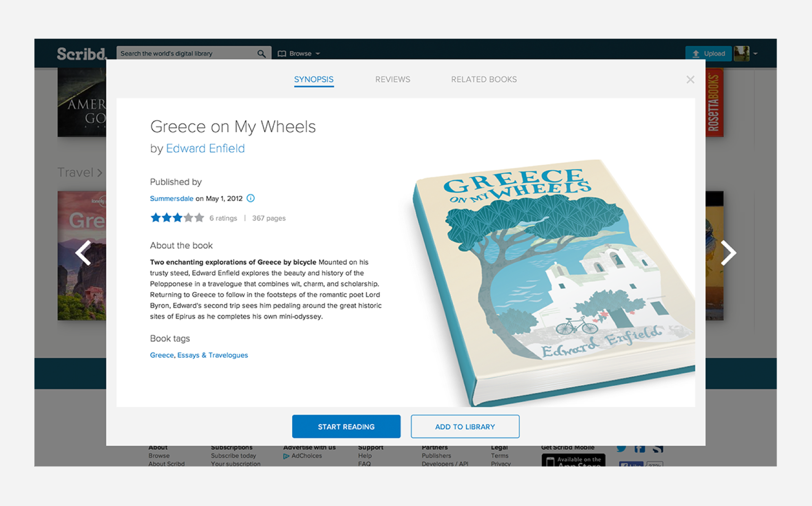This screenshot has width=812, height=506.
Task: Click the book title Greece on My Wheels
Action: click(233, 126)
